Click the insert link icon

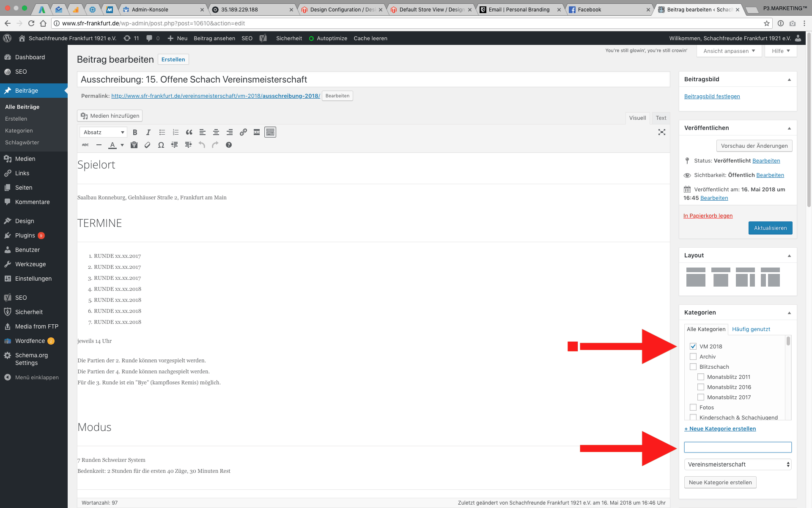(243, 133)
